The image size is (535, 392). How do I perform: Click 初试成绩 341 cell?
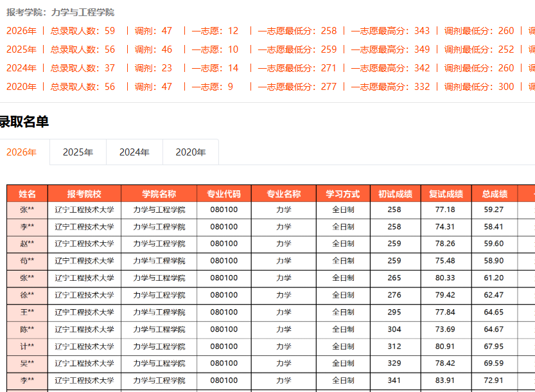394,380
